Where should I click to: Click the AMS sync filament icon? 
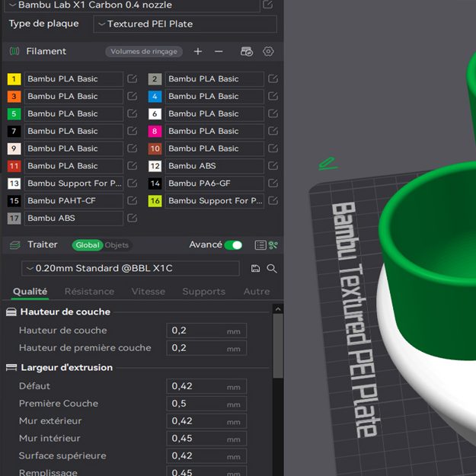tap(246, 52)
